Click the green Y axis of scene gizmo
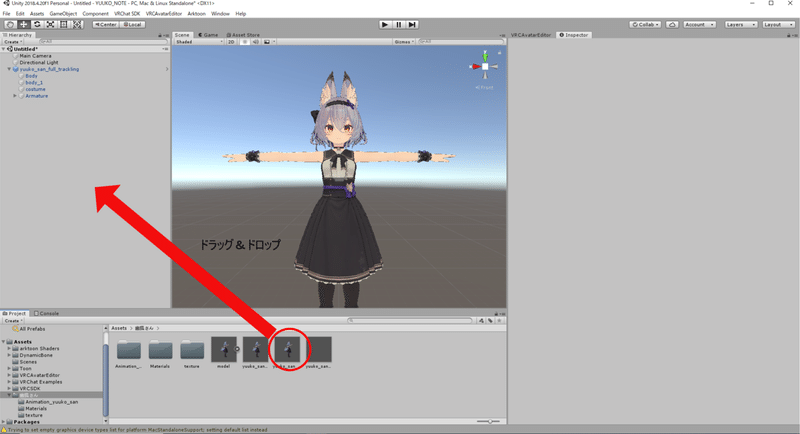800x434 pixels. (485, 56)
